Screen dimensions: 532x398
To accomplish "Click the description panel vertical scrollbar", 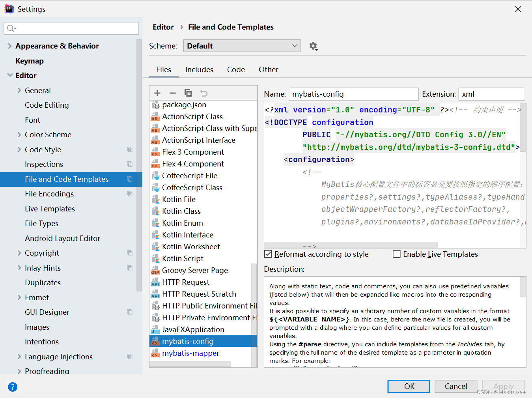I will pos(523,287).
